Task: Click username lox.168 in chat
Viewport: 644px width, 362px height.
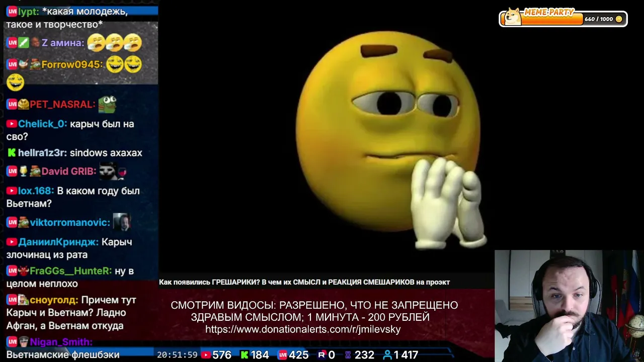Action: [36, 191]
